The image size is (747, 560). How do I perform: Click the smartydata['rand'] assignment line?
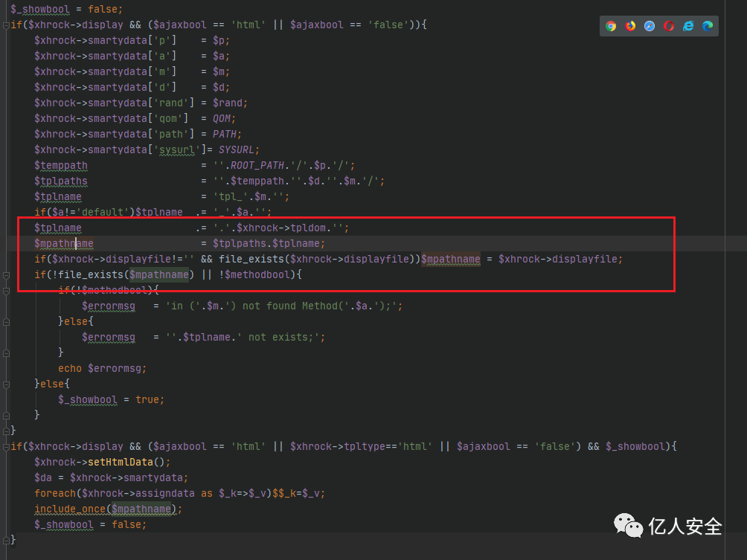coord(141,103)
